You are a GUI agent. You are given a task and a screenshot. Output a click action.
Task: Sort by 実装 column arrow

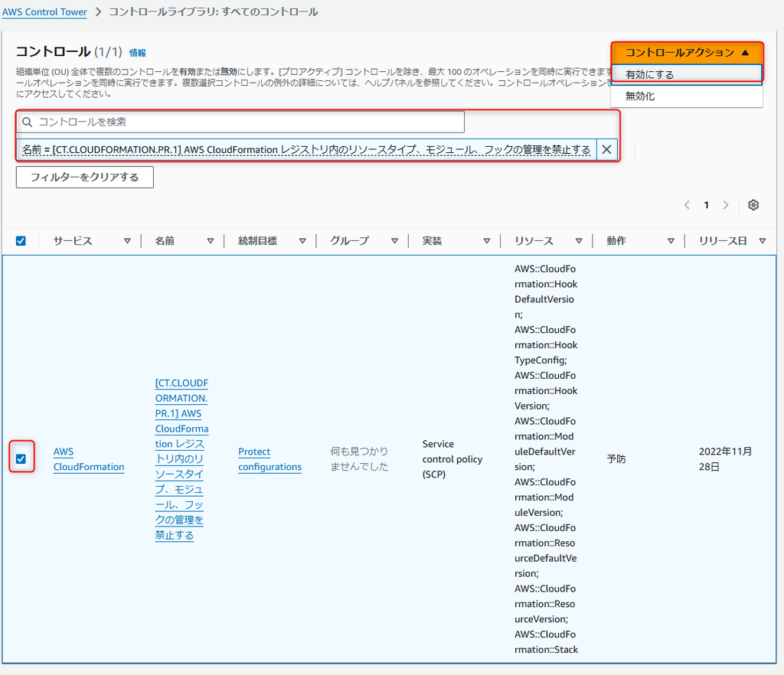tap(486, 241)
